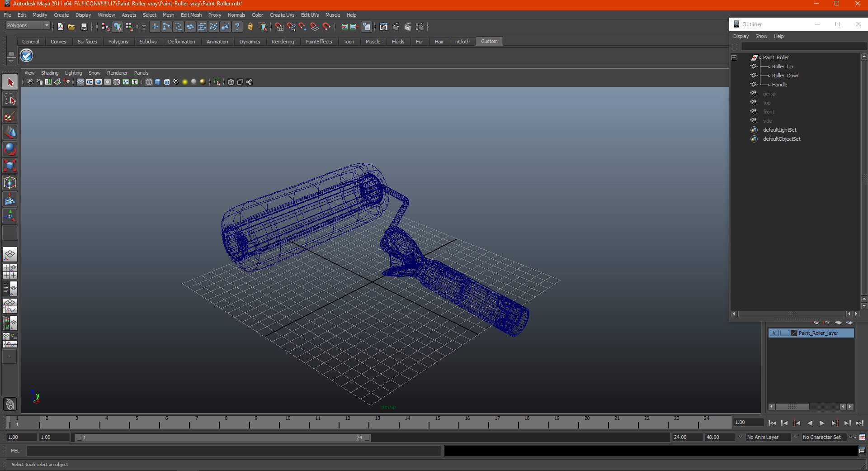
Task: Click frame 12 on the time slider
Action: [x=348, y=423]
